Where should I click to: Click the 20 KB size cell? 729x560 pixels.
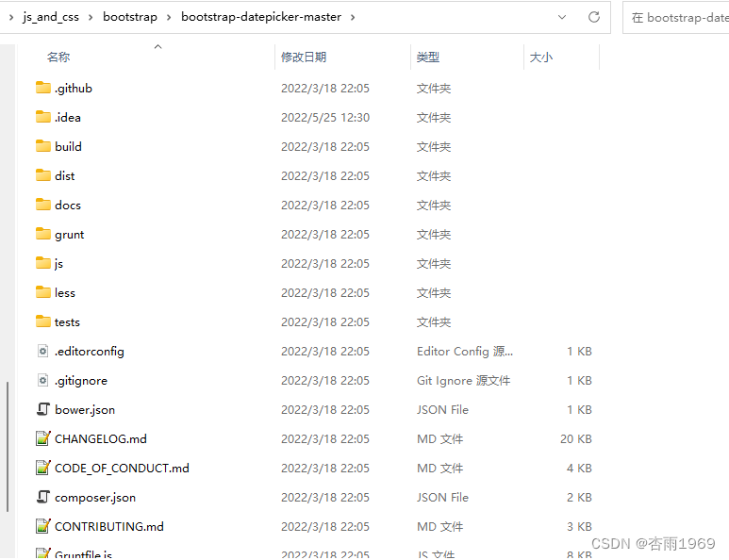click(575, 439)
